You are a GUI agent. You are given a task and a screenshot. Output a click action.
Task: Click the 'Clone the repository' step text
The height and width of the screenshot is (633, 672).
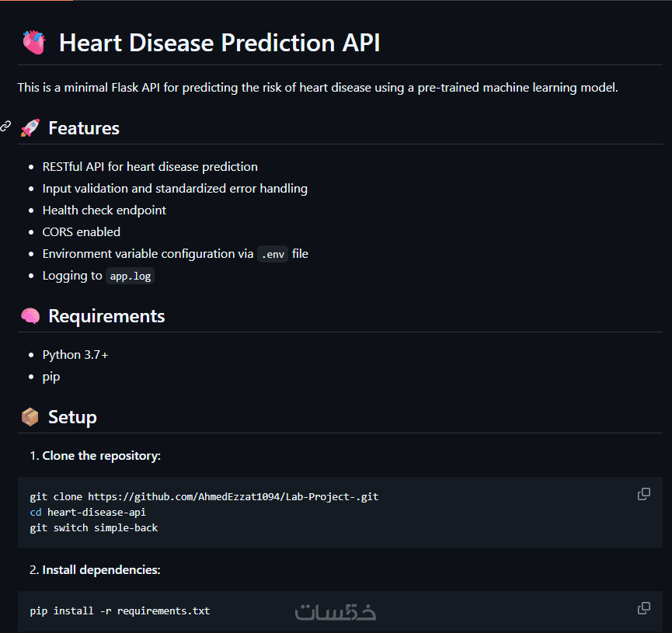[101, 456]
